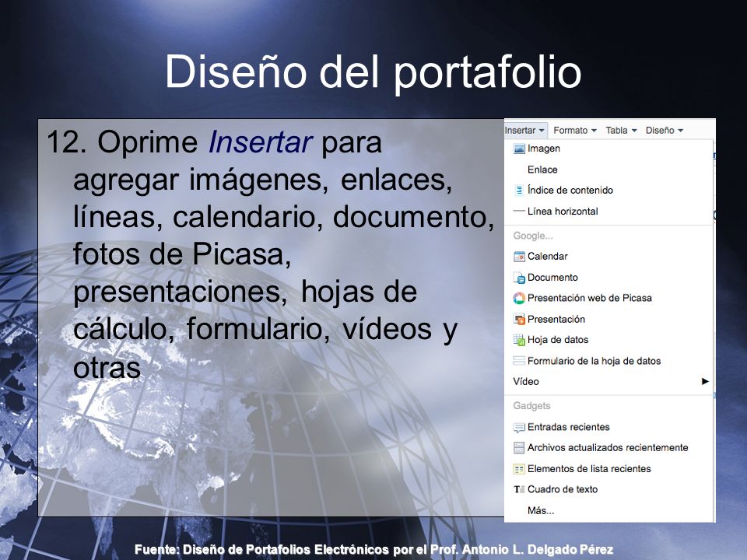Open the Formato dropdown menu
The image size is (747, 560).
[x=574, y=131]
